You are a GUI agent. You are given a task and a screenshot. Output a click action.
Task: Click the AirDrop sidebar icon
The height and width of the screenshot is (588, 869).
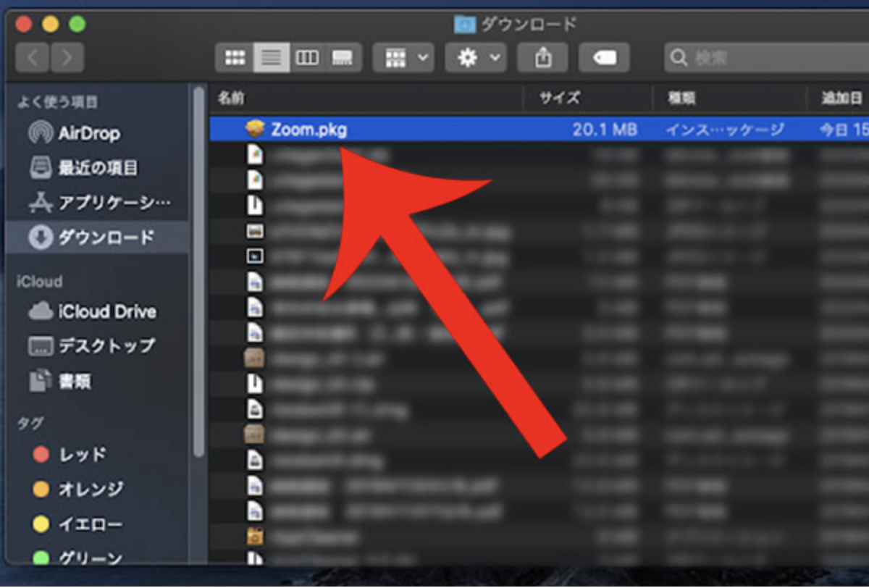pyautogui.click(x=40, y=133)
